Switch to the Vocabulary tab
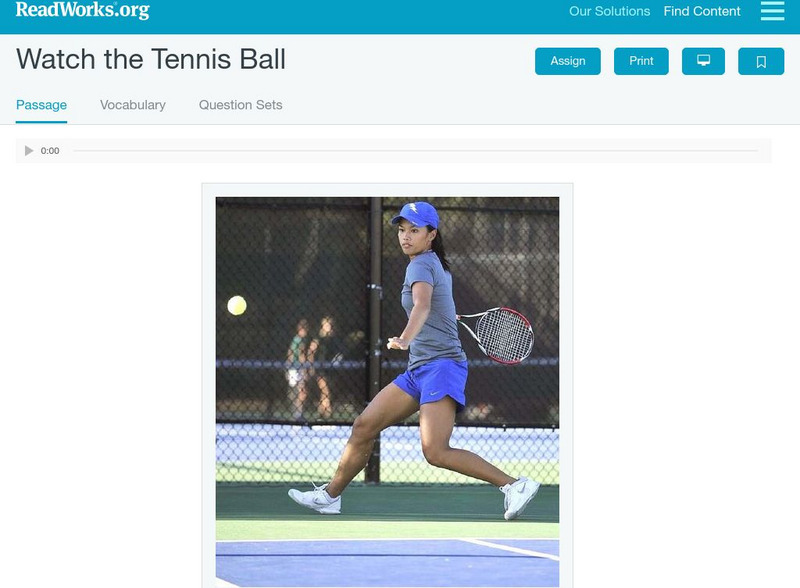Screen dimensions: 800x588 (x=133, y=105)
